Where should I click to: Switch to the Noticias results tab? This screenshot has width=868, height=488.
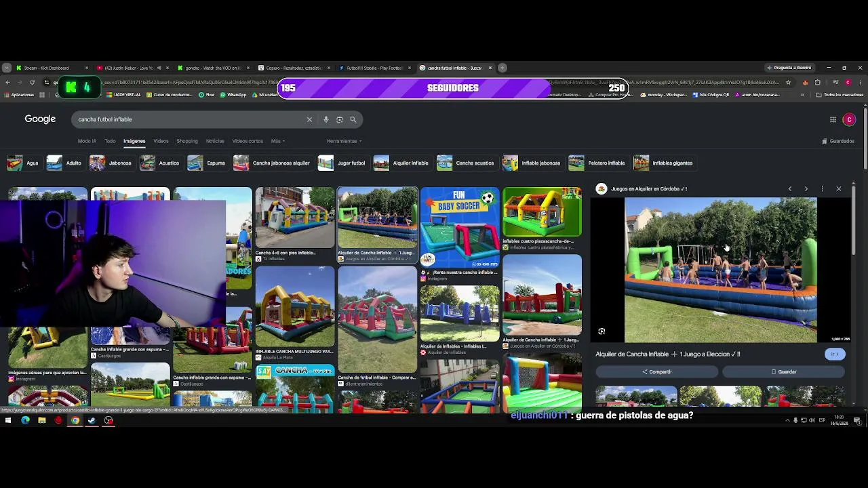click(x=215, y=141)
